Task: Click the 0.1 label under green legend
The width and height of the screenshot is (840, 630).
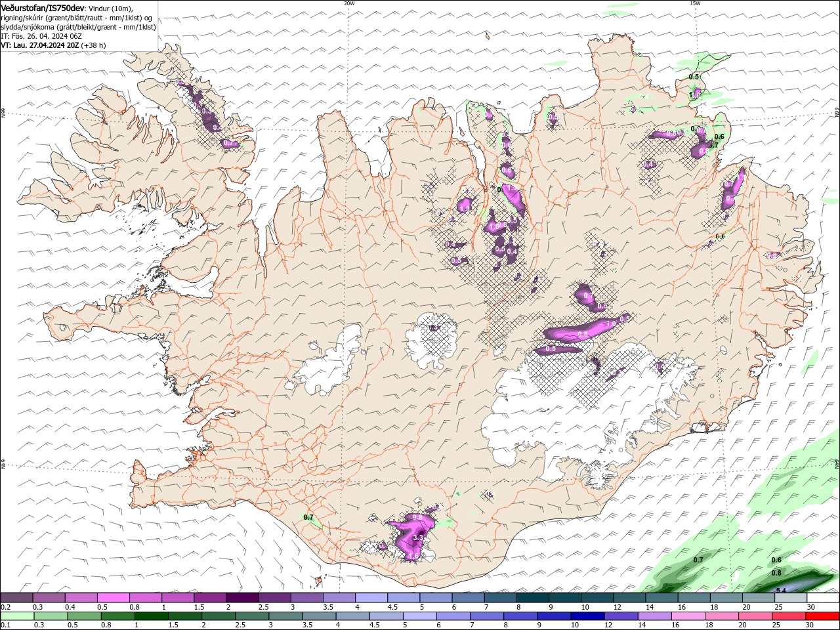Action: (x=6, y=625)
